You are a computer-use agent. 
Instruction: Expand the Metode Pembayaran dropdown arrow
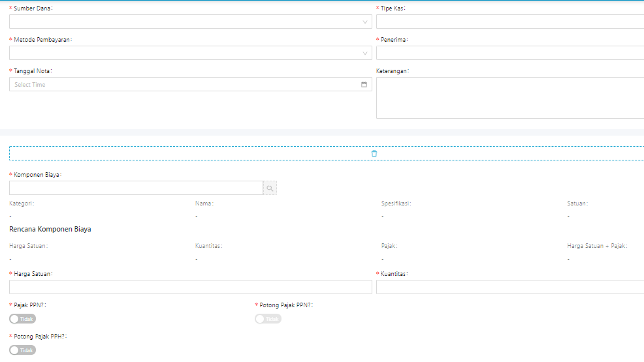tap(364, 53)
